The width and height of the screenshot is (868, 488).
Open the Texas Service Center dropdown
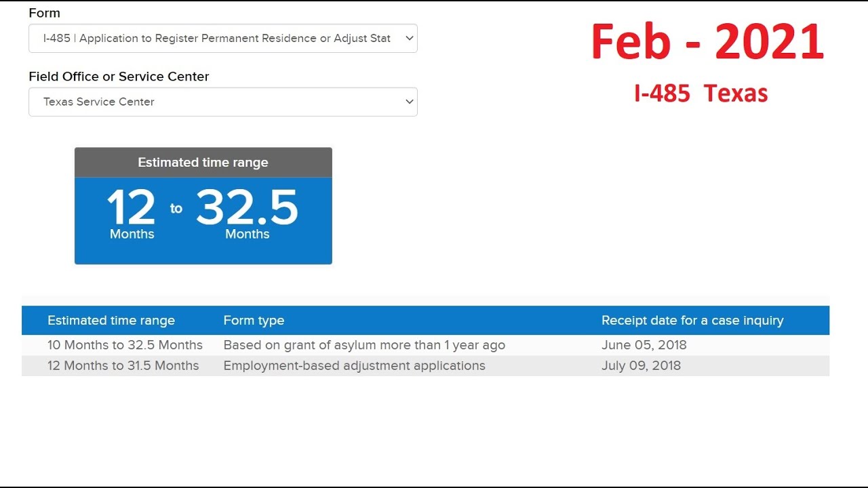(223, 102)
